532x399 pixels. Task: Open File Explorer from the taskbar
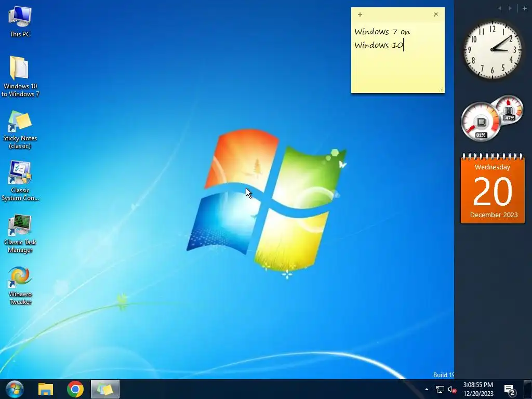46,389
